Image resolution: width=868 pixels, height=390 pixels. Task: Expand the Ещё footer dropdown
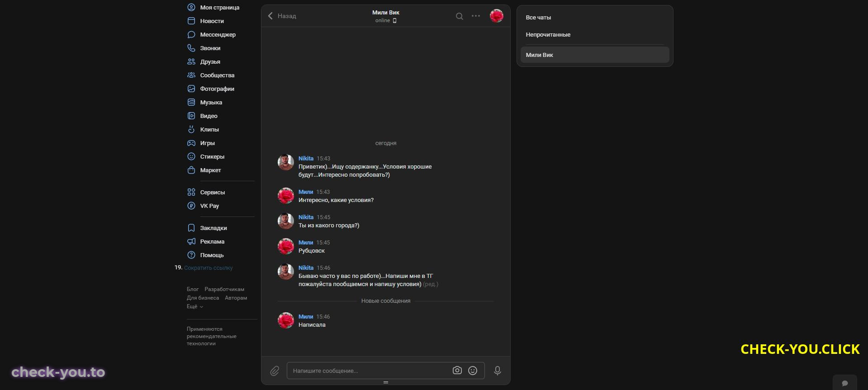point(195,306)
